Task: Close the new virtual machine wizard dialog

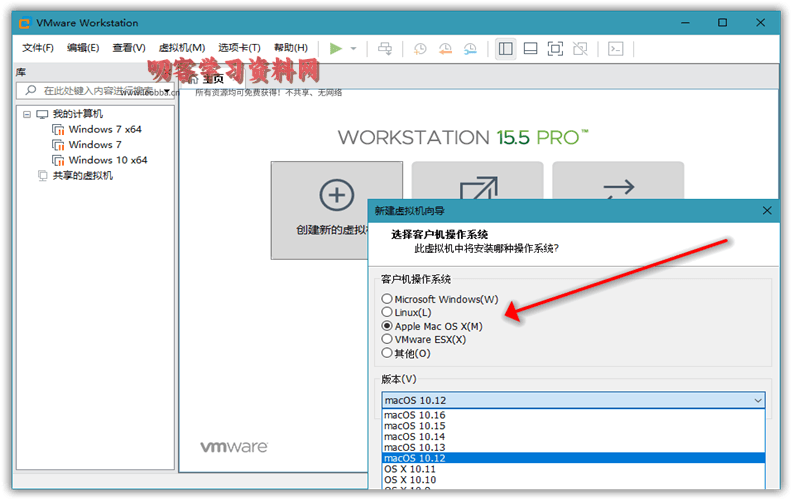Action: [767, 211]
